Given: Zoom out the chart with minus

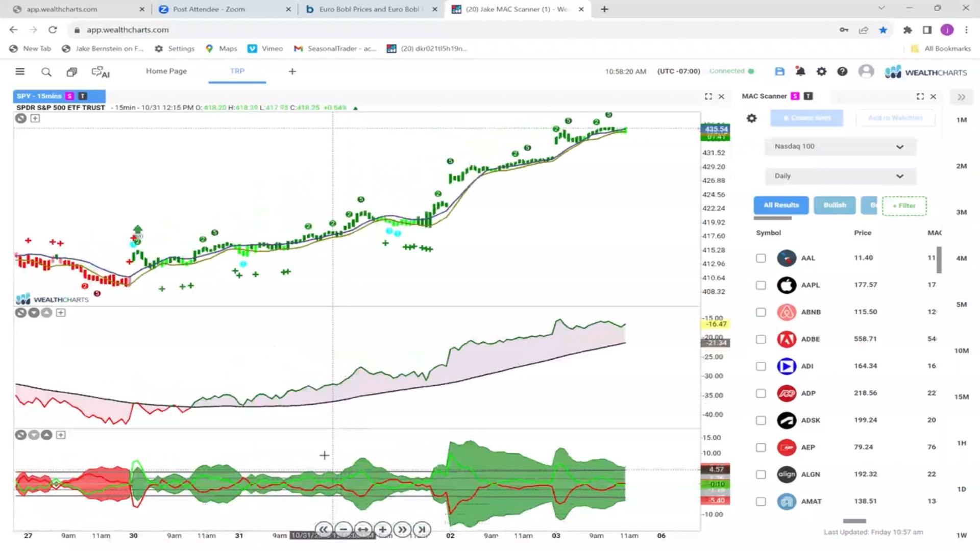Looking at the screenshot, I should 344,530.
